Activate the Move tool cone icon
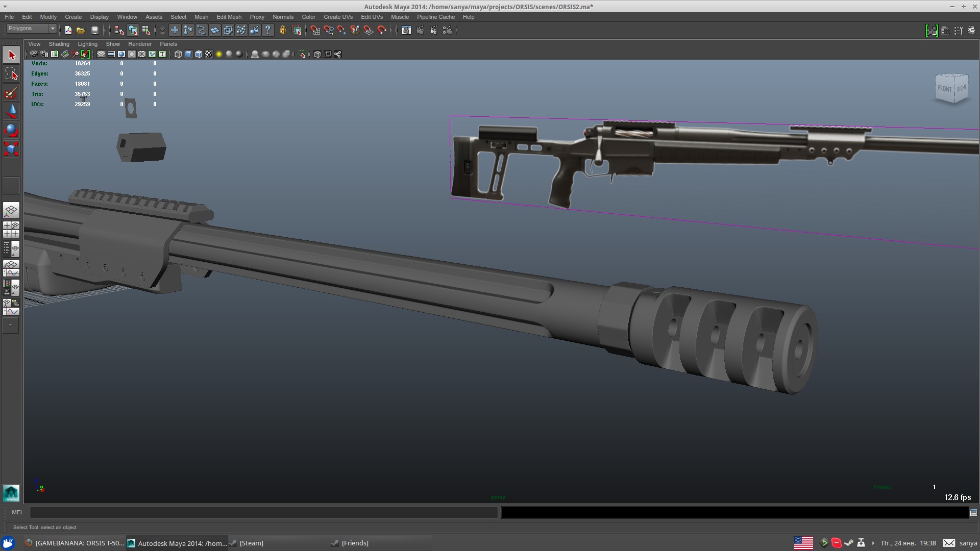The width and height of the screenshot is (980, 551). [x=11, y=111]
